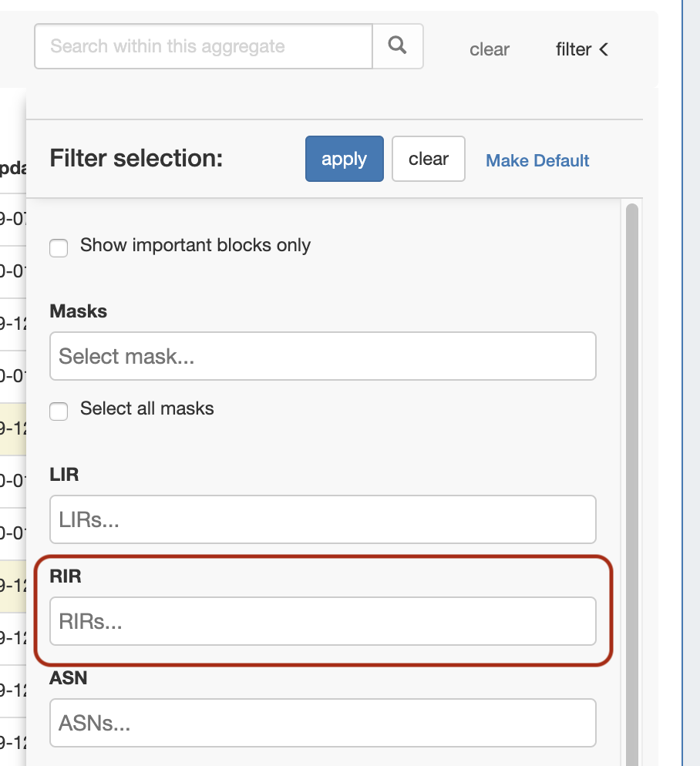Click the 'LIR' section label
Viewport: 700px width, 766px height.
(x=64, y=475)
